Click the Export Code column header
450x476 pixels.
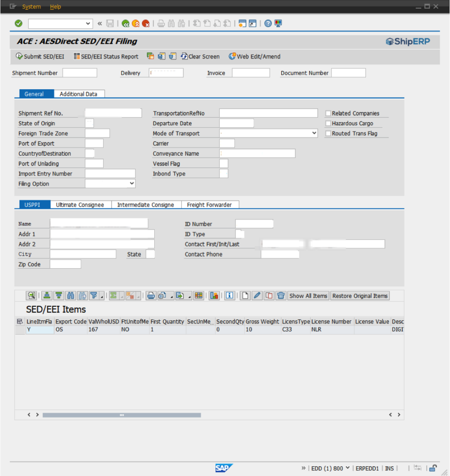71,322
